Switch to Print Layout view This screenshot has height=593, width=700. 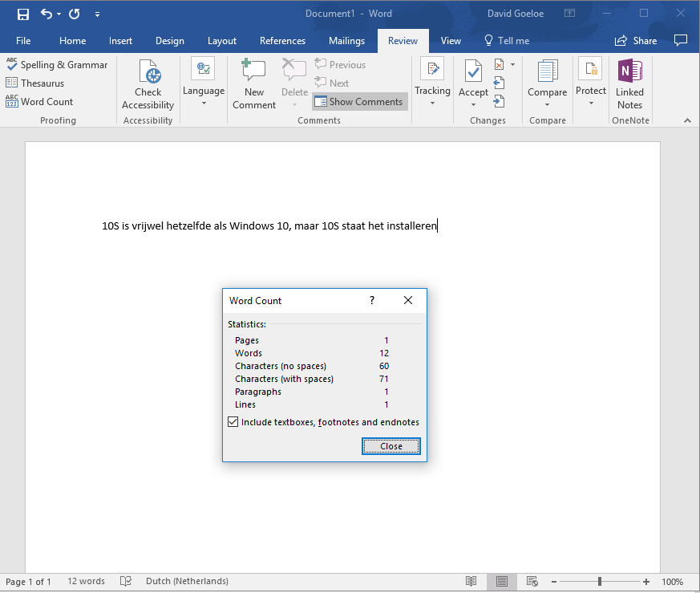(x=502, y=582)
